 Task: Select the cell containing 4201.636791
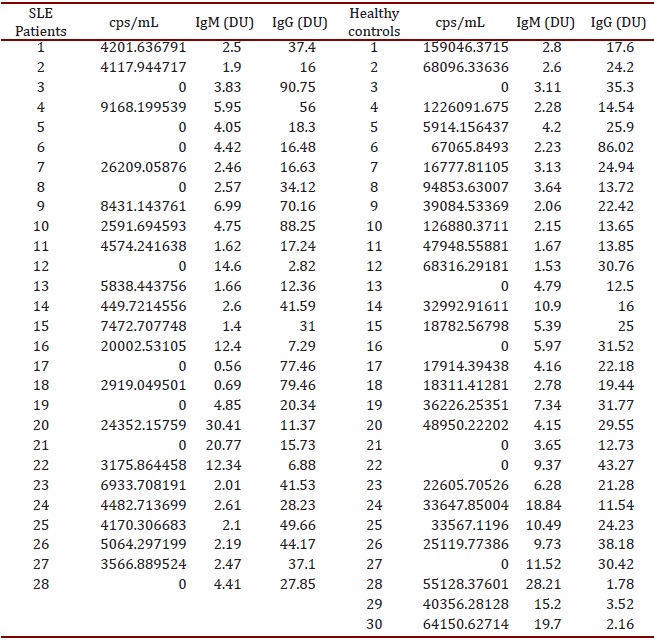pyautogui.click(x=145, y=47)
